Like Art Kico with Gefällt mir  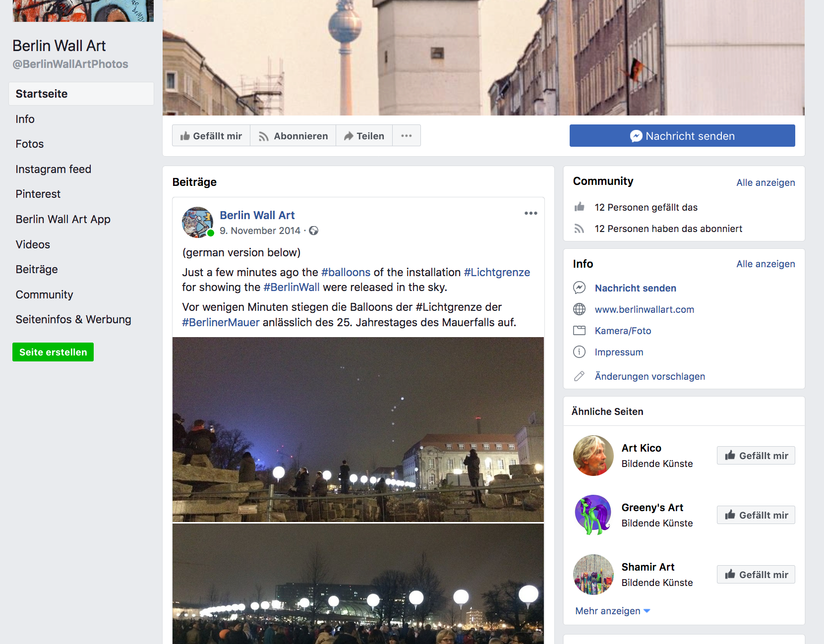tap(756, 456)
